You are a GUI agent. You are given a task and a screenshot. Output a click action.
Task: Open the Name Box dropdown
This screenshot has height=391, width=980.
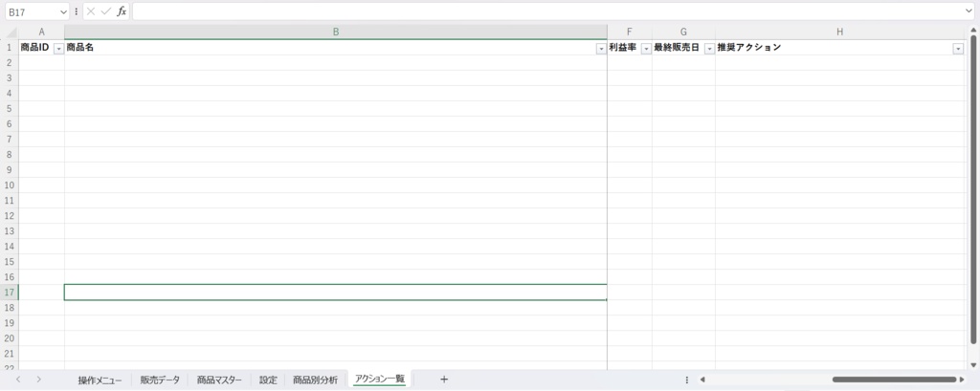coord(63,11)
